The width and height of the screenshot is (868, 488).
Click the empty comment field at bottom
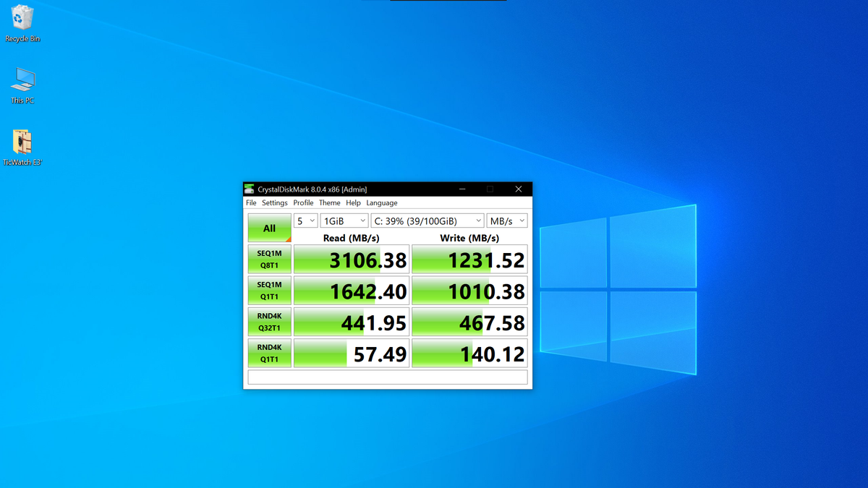(388, 377)
